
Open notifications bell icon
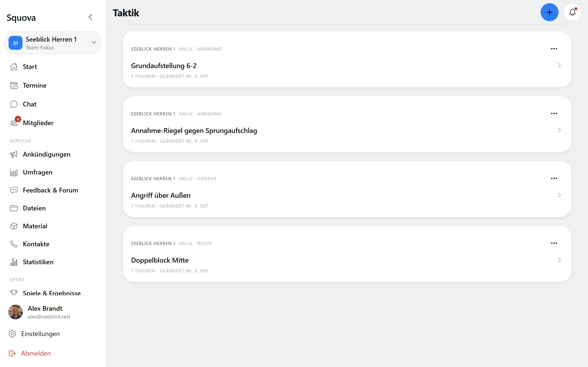point(572,12)
